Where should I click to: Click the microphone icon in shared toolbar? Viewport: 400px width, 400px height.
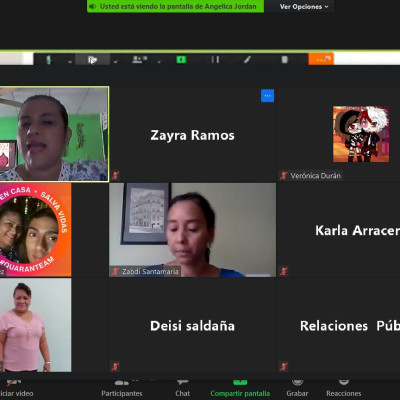(x=48, y=60)
